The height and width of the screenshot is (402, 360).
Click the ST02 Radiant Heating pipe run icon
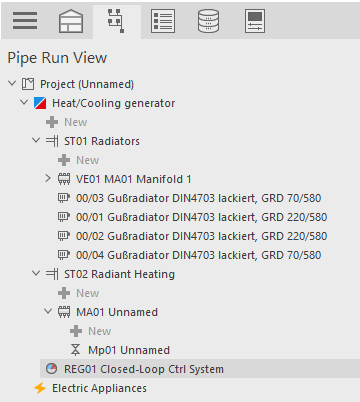coord(52,274)
